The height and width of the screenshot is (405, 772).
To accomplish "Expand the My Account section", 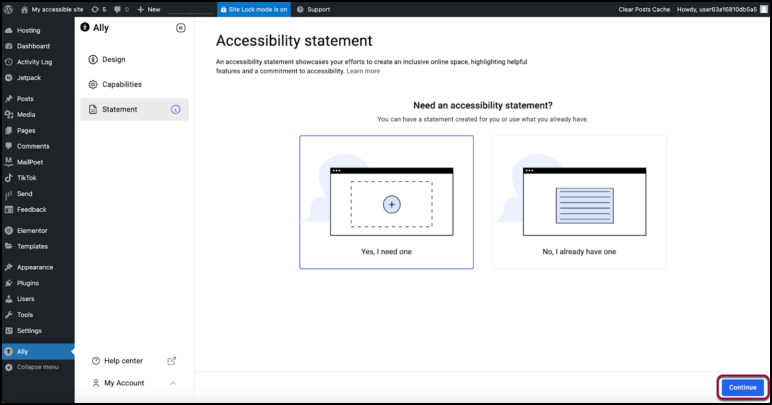I will [x=172, y=383].
